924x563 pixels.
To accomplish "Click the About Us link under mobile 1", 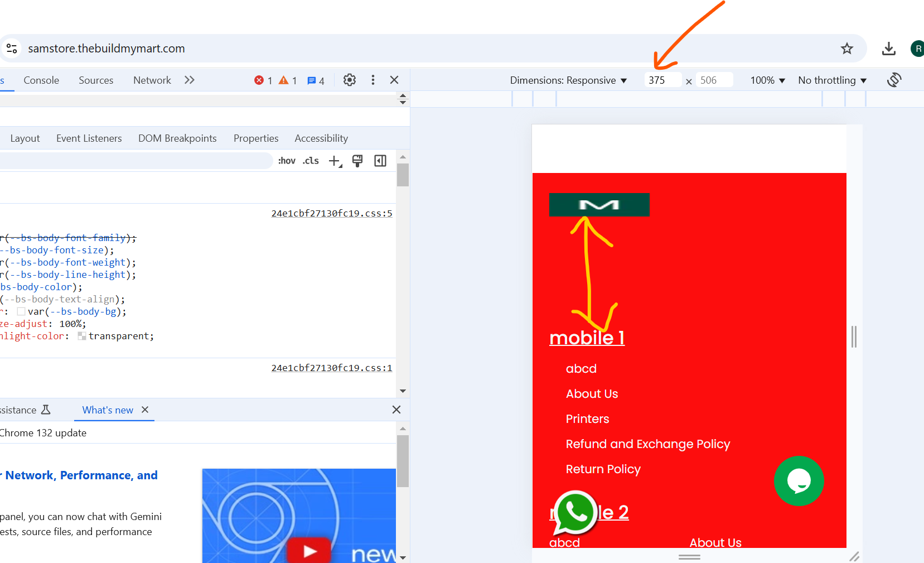I will pos(592,394).
